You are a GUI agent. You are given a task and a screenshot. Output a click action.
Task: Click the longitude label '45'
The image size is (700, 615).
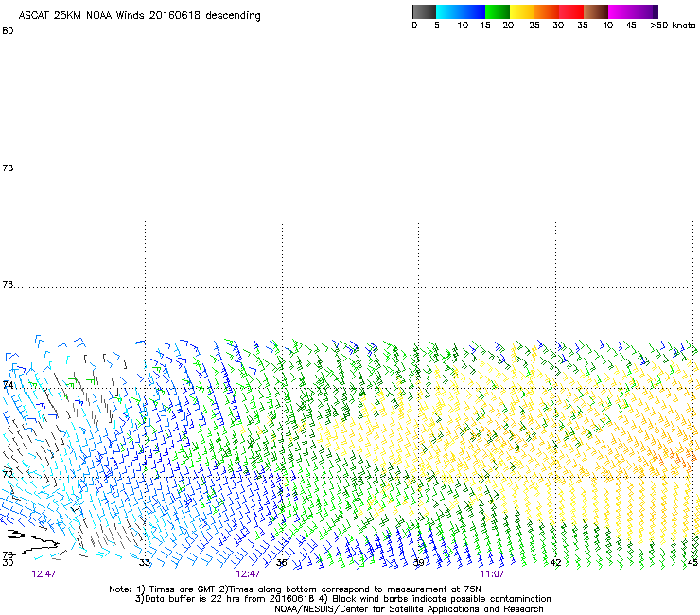[692, 563]
